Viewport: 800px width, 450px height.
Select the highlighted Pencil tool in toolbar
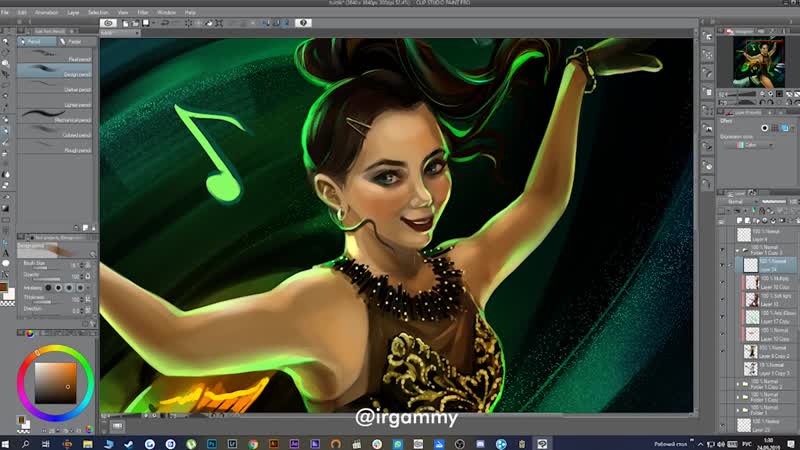[x=6, y=131]
